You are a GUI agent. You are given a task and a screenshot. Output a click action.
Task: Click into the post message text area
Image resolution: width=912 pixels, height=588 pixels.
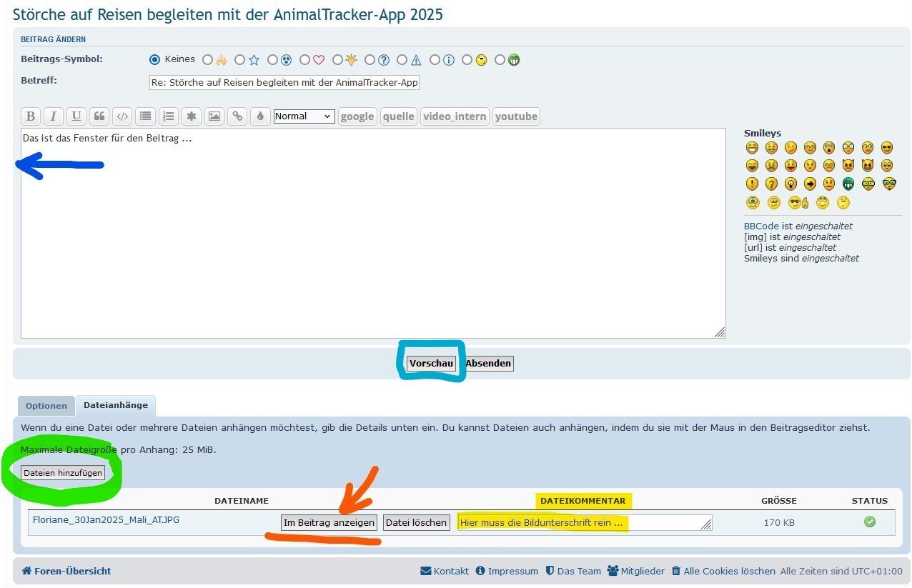[373, 233]
